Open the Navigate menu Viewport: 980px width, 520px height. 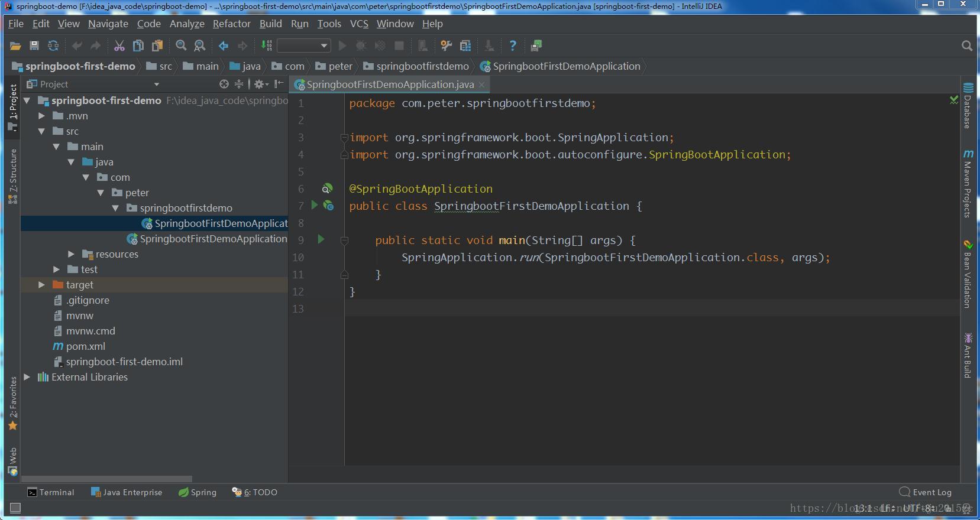[108, 24]
